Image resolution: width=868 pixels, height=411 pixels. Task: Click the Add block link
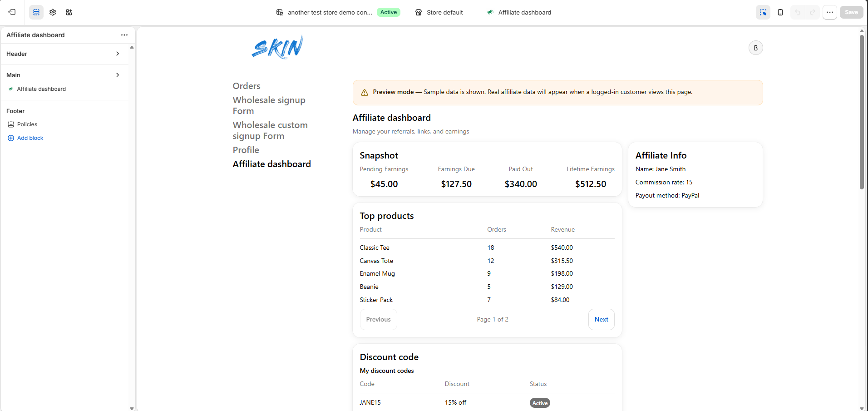(30, 138)
